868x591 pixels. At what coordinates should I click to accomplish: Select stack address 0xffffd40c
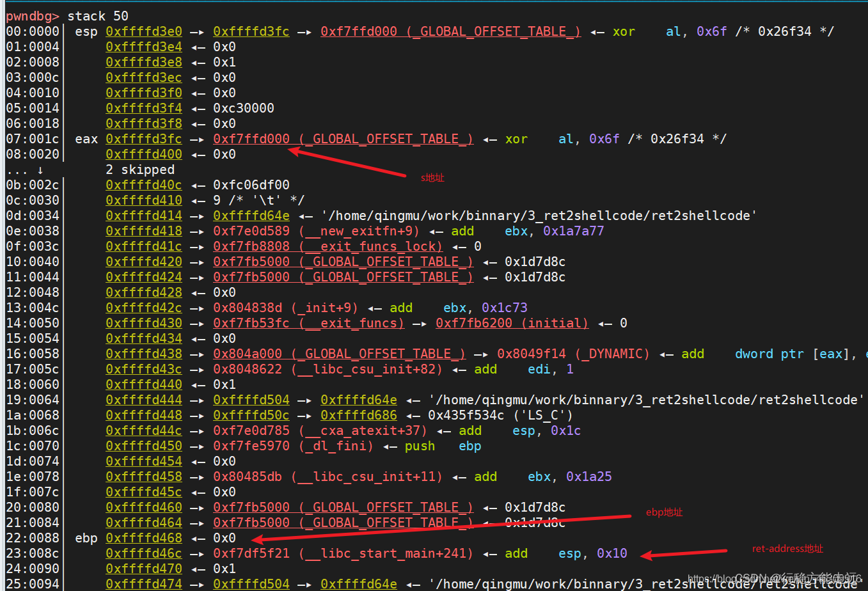click(x=144, y=185)
